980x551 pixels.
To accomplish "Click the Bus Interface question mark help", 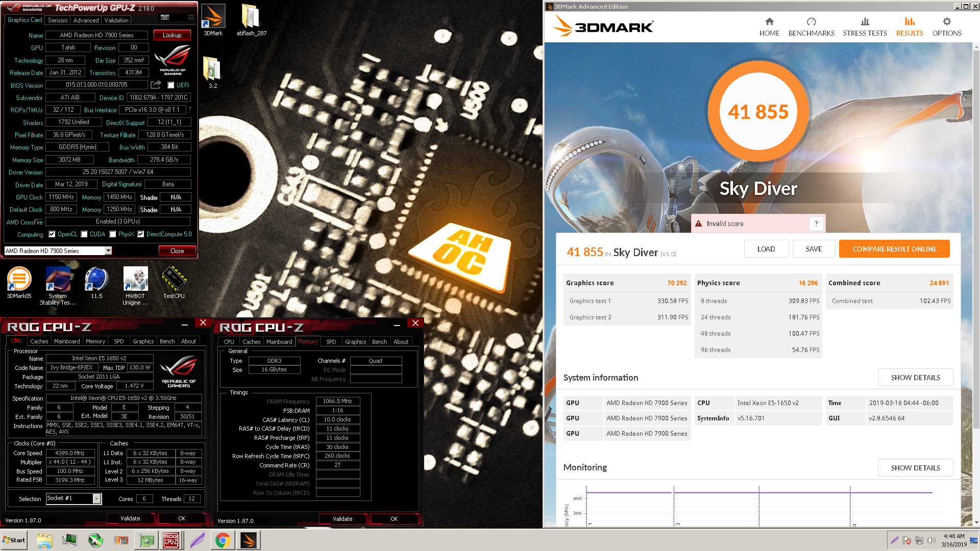I will 189,110.
